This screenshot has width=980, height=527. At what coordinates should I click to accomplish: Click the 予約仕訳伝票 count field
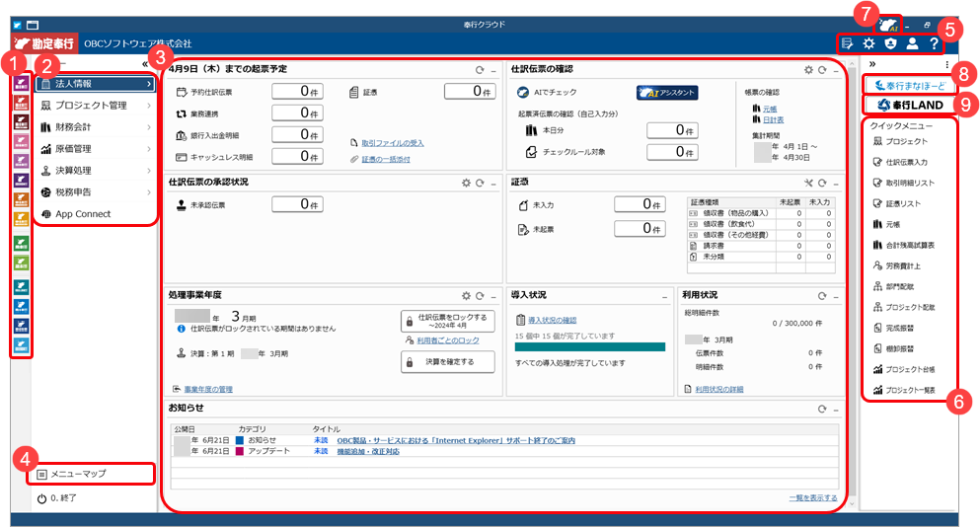(x=297, y=92)
